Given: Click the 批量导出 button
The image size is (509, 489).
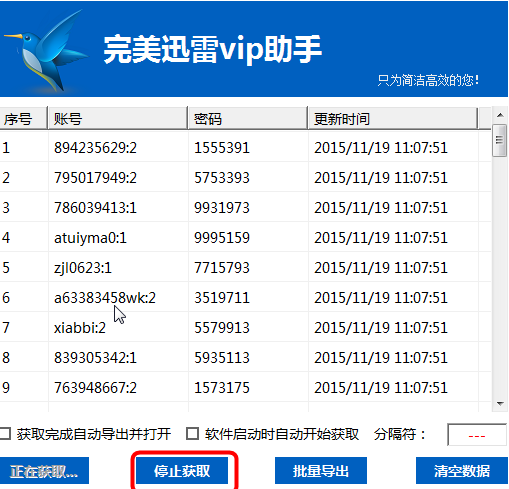Looking at the screenshot, I should (321, 471).
